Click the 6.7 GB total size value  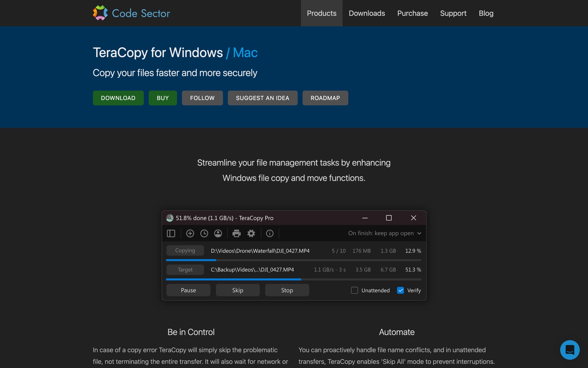pyautogui.click(x=388, y=270)
